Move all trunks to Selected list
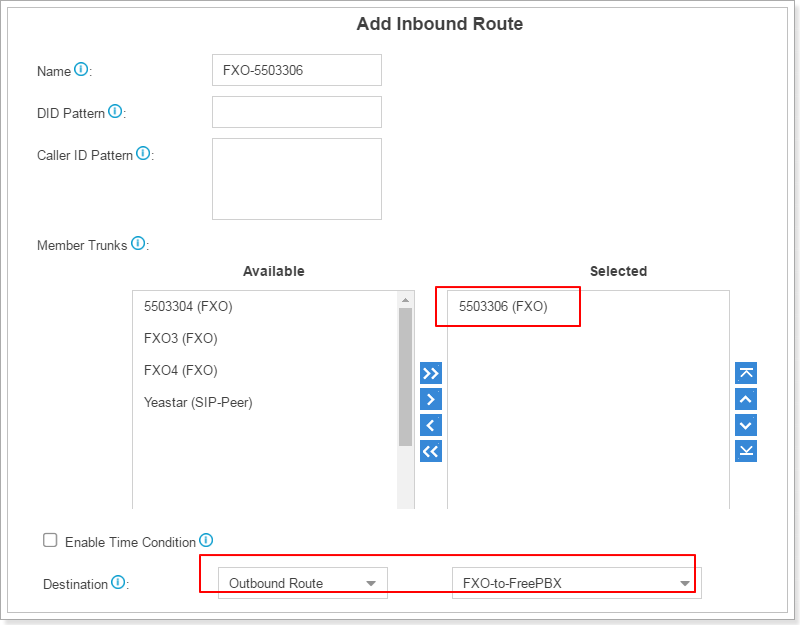 431,373
